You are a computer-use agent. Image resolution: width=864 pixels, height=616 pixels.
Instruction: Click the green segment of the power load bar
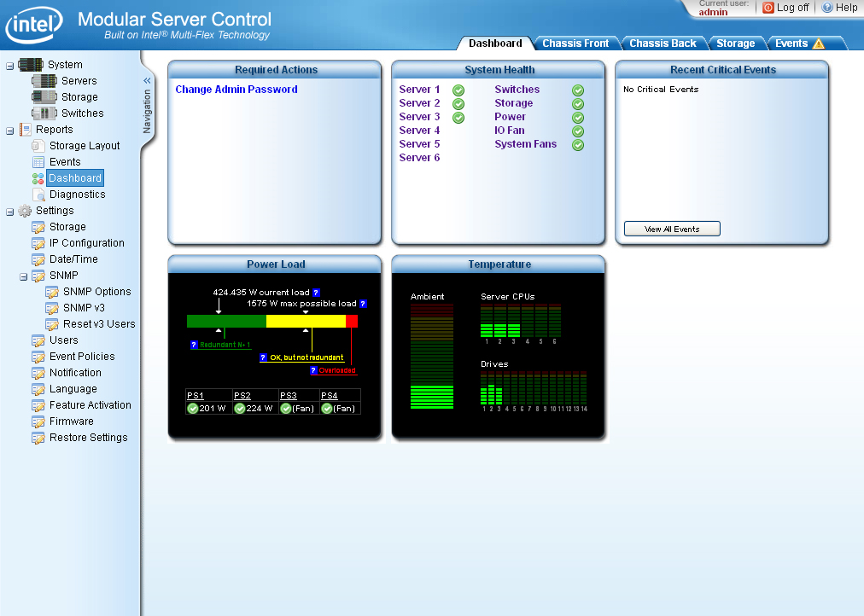(226, 322)
